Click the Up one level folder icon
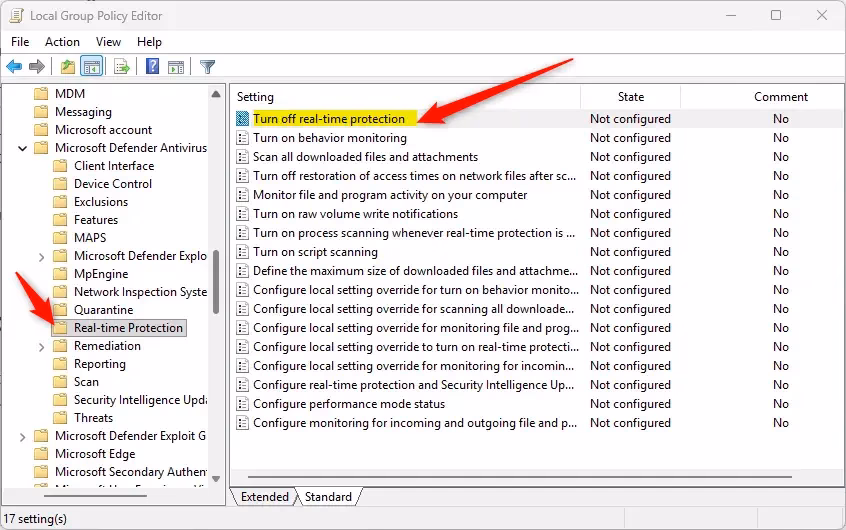846x530 pixels. [67, 67]
